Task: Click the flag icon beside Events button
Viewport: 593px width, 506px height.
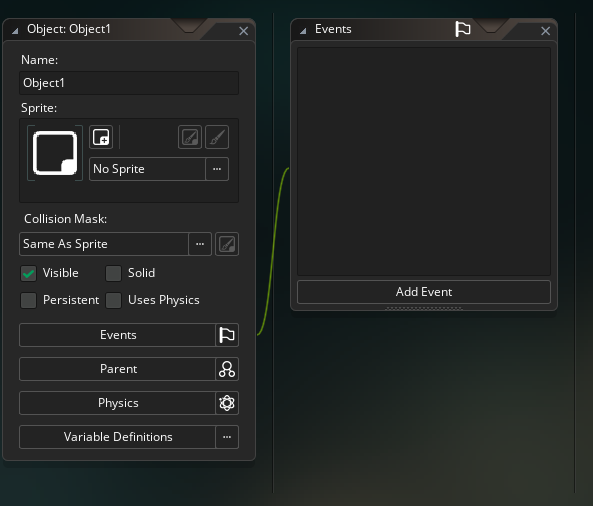Action: 227,335
